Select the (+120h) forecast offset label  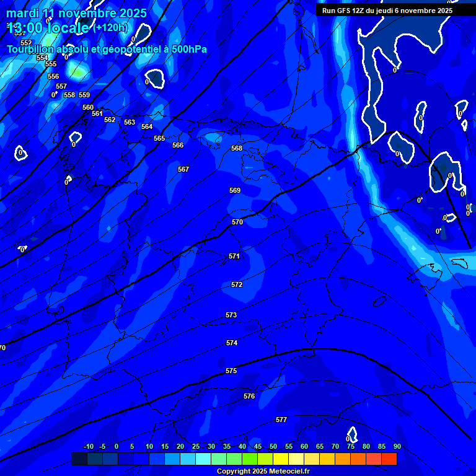[110, 28]
